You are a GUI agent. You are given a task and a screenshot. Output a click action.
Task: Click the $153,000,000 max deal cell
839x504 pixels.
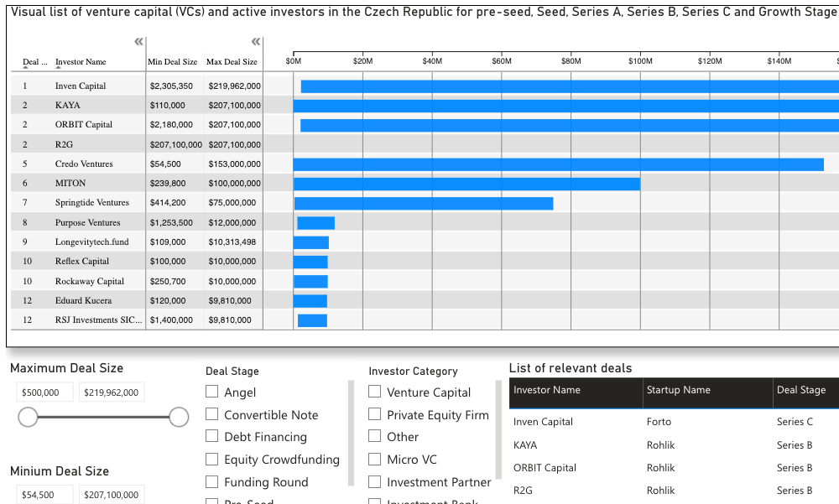click(234, 164)
